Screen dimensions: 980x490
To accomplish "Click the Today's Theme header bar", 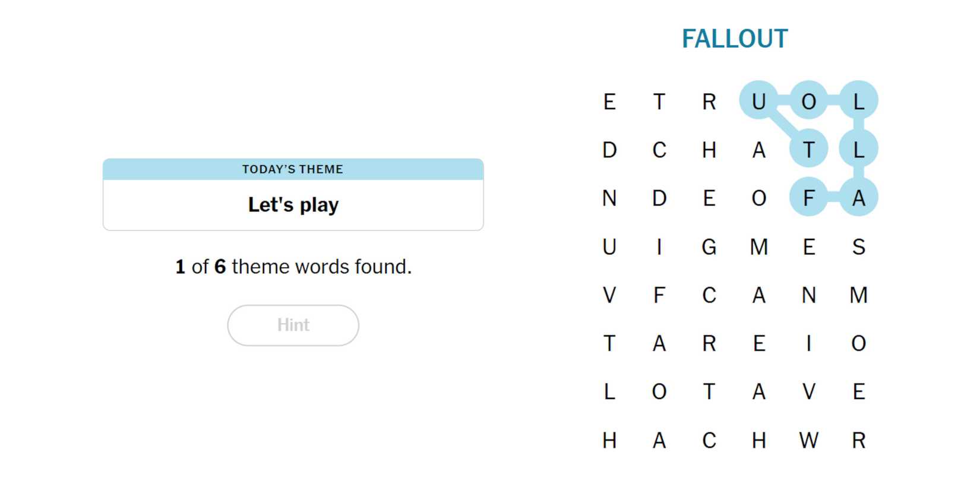I will coord(293,169).
